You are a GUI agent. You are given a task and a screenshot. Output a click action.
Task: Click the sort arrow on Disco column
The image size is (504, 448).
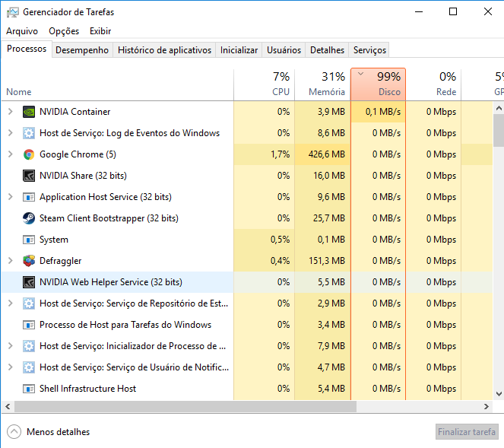click(360, 74)
